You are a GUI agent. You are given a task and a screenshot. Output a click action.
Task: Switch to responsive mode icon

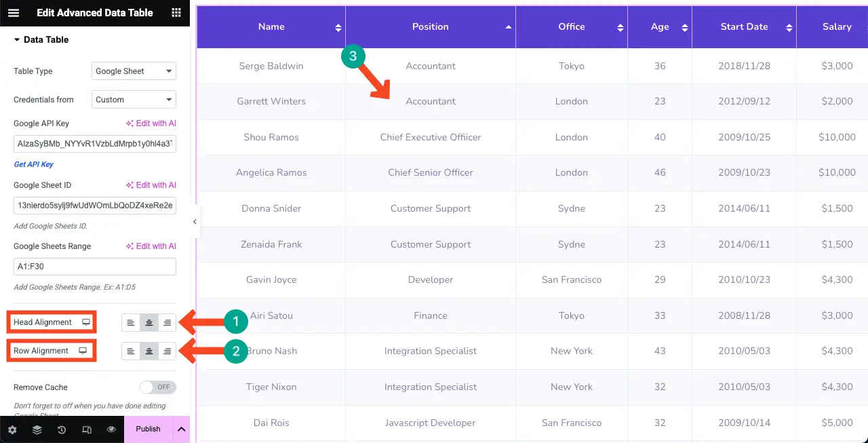pyautogui.click(x=87, y=429)
